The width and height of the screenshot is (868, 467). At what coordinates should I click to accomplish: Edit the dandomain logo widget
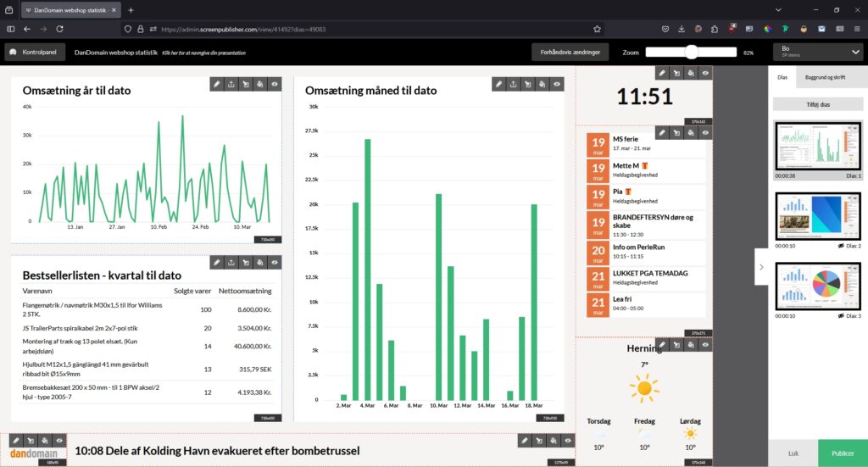[16, 441]
